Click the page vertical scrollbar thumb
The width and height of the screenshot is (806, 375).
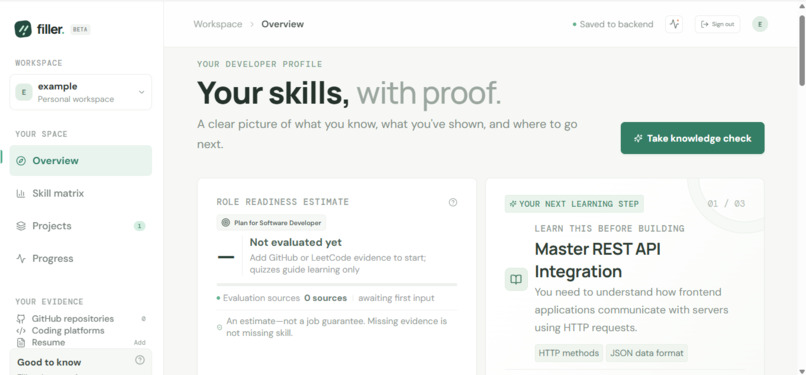[802, 50]
